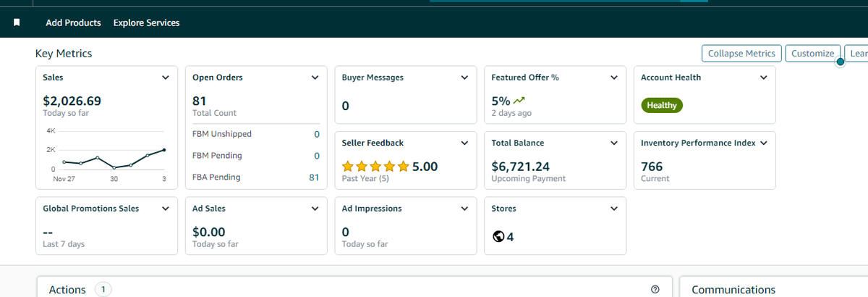Click the $2,026.69 sales amount

pyautogui.click(x=72, y=101)
